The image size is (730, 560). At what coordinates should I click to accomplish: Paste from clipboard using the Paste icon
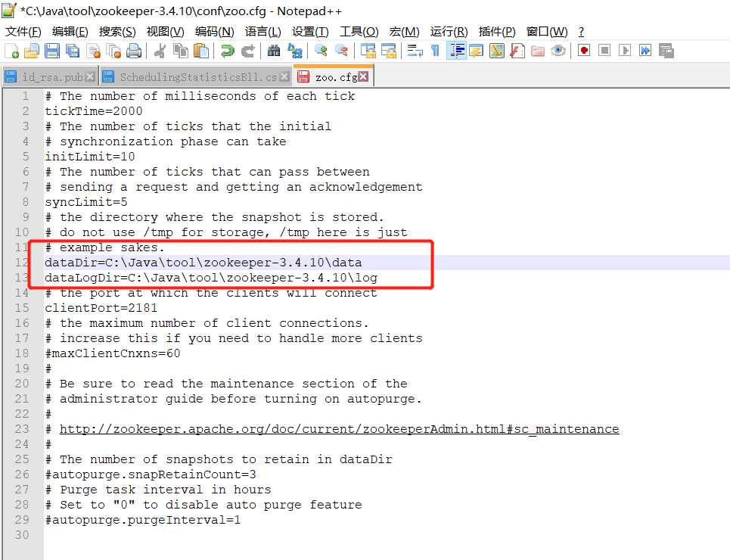pos(201,51)
